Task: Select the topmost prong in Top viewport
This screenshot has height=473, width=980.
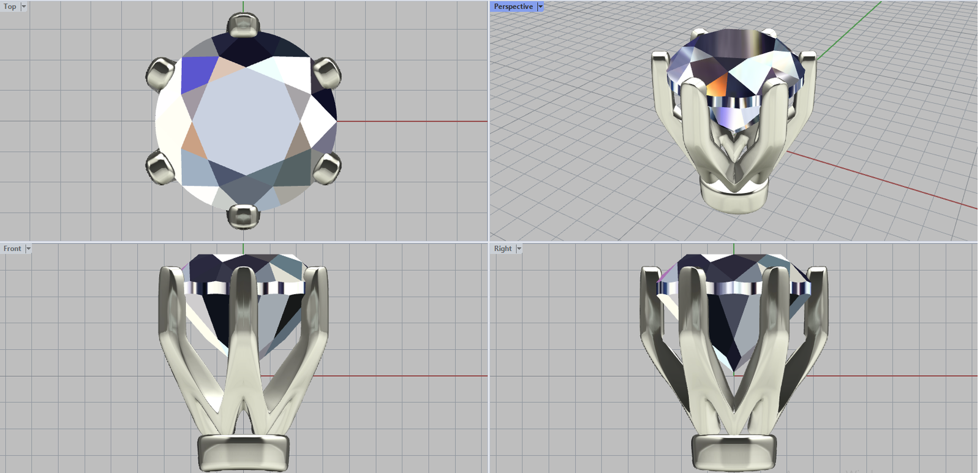Action: point(244,26)
